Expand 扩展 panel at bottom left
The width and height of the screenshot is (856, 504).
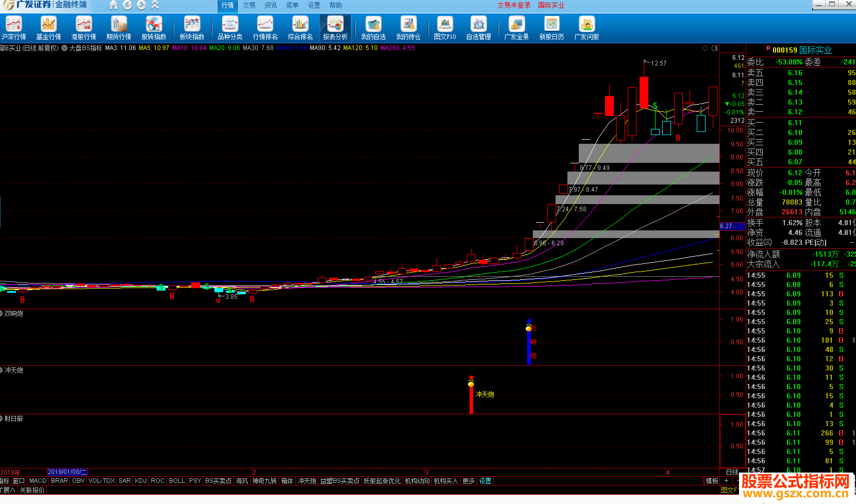pos(8,490)
